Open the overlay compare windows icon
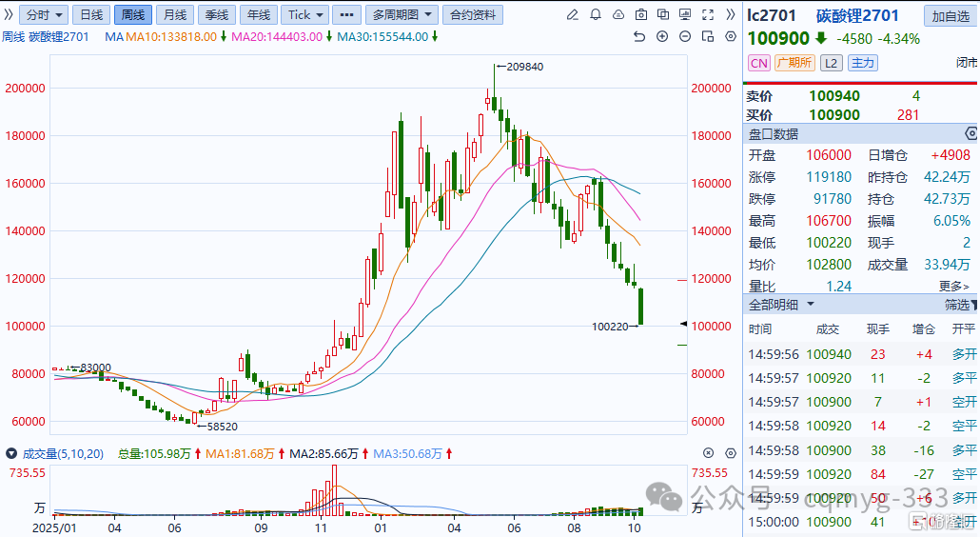Image resolution: width=980 pixels, height=537 pixels. coord(663,14)
